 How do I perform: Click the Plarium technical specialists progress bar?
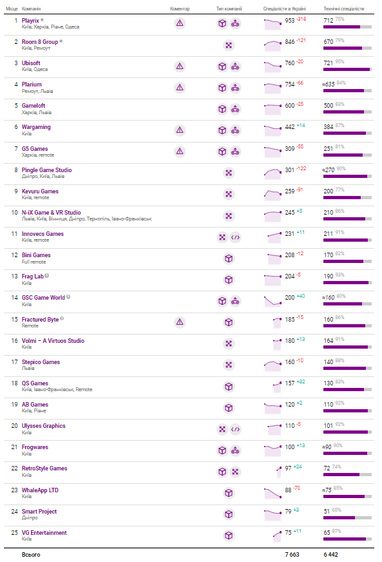347,91
